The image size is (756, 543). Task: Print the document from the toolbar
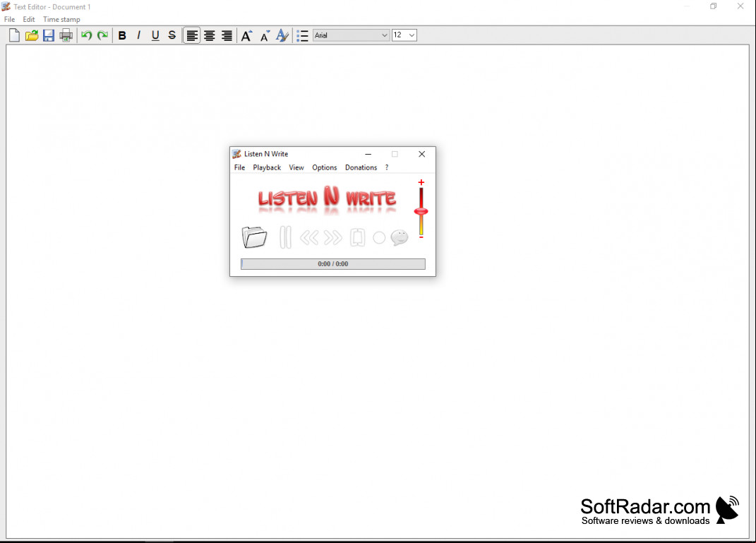click(x=66, y=35)
